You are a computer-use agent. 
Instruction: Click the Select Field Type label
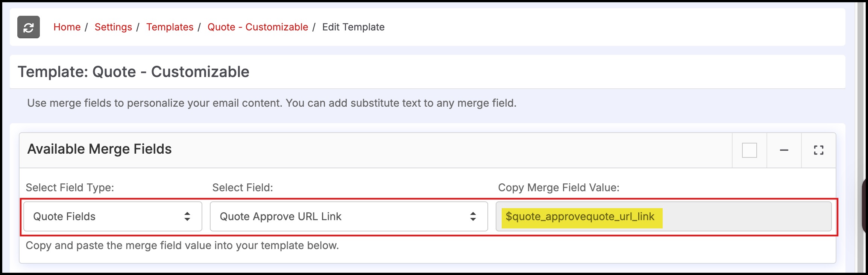(70, 187)
